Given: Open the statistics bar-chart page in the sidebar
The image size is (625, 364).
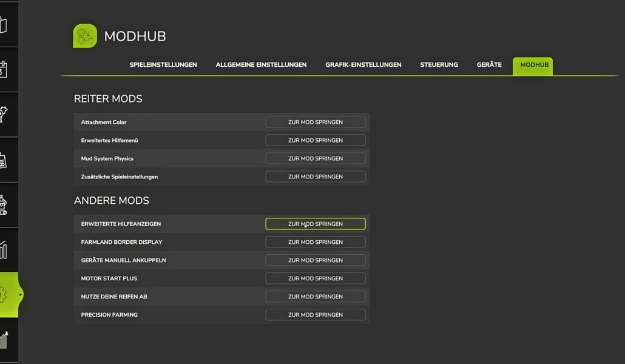Looking at the screenshot, I should click(4, 249).
